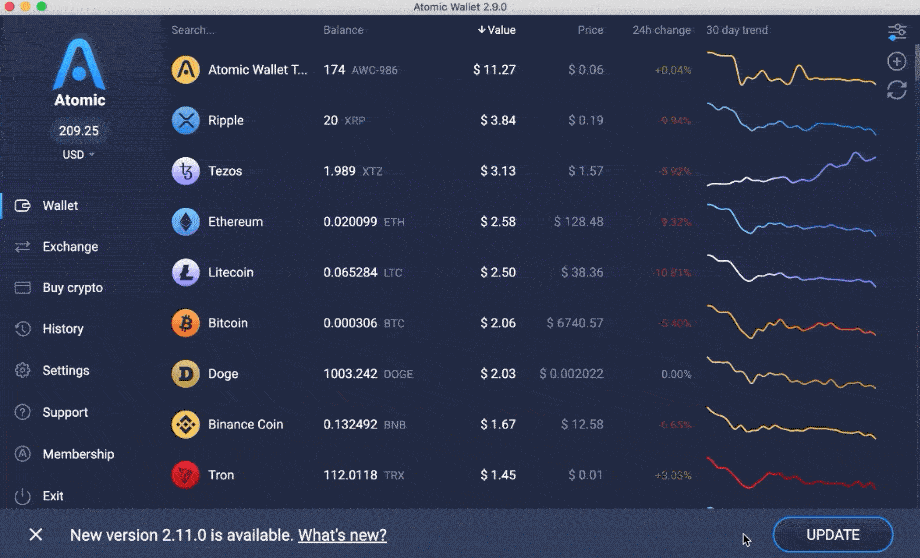
Task: Click the Ripple coin icon
Action: 185,120
